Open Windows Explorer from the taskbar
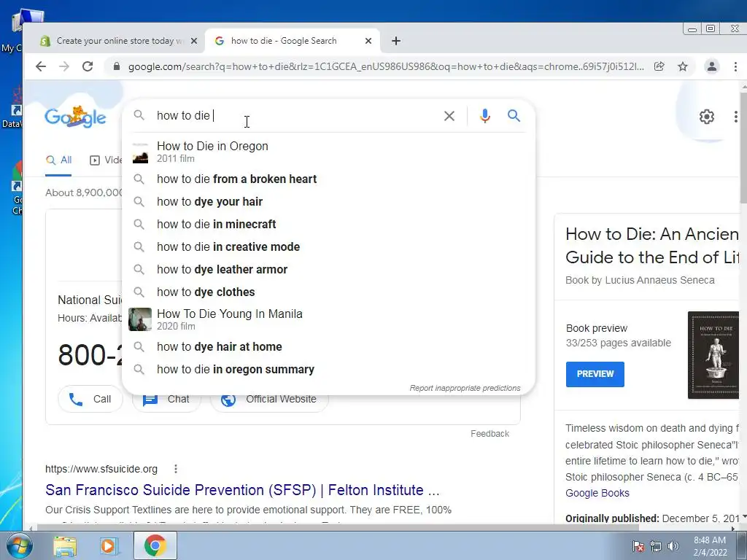This screenshot has width=747, height=560. pos(65,545)
